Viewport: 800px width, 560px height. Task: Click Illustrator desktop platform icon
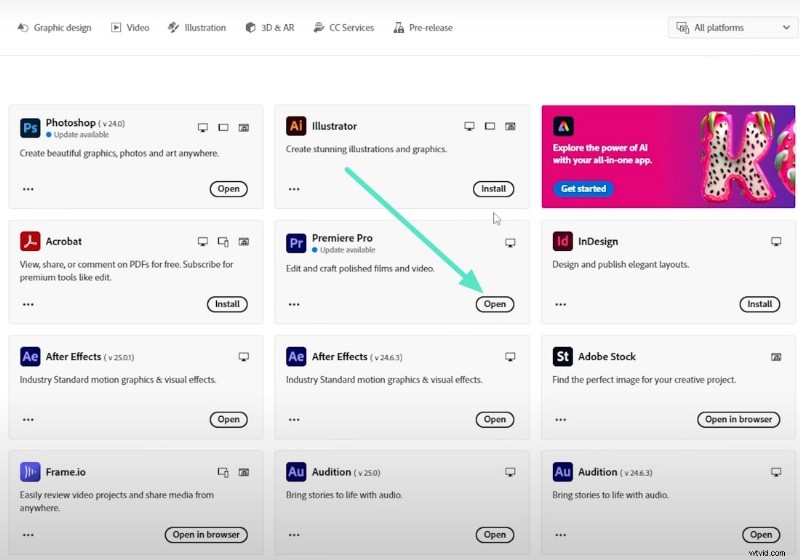click(469, 126)
